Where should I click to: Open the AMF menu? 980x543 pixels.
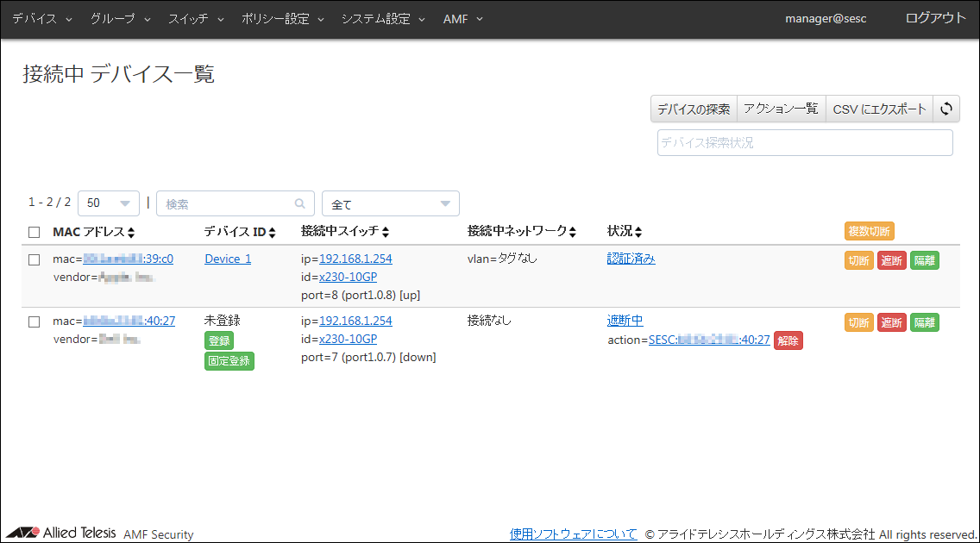click(x=462, y=19)
